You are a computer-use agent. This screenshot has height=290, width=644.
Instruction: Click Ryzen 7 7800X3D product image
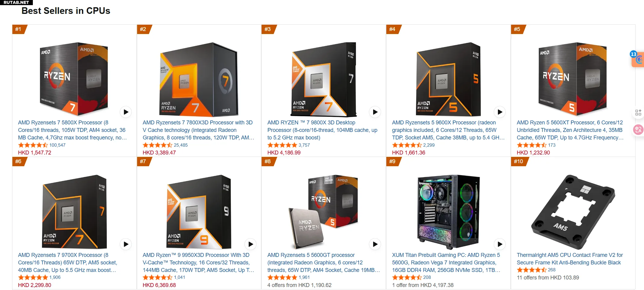click(x=199, y=79)
